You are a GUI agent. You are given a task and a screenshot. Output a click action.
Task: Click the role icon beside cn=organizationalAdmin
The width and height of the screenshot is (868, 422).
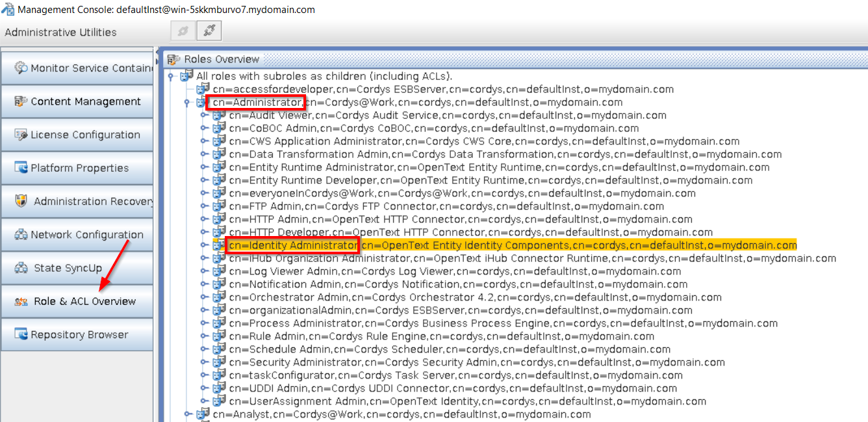click(220, 310)
